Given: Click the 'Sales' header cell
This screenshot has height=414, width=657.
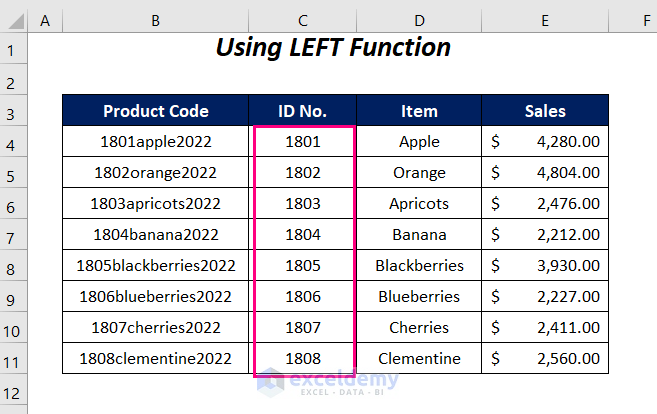Looking at the screenshot, I should coord(545,111).
